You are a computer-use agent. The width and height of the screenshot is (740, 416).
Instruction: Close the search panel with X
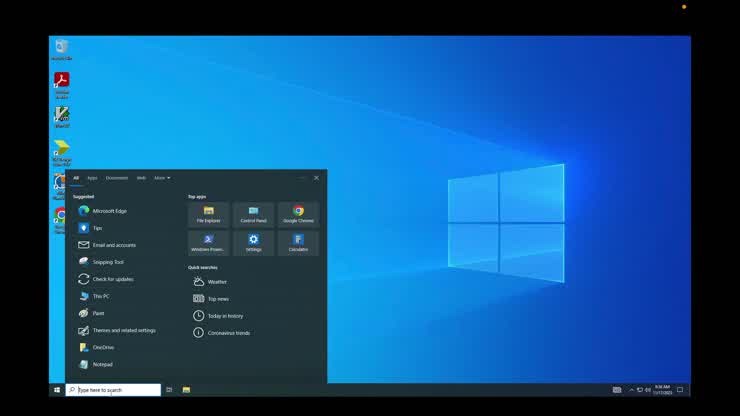pos(316,178)
